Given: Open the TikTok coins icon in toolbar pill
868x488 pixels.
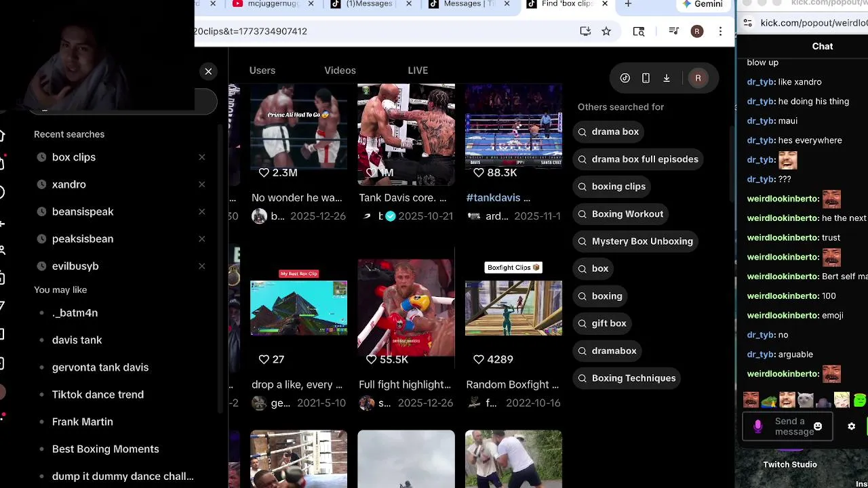Looking at the screenshot, I should pyautogui.click(x=625, y=78).
